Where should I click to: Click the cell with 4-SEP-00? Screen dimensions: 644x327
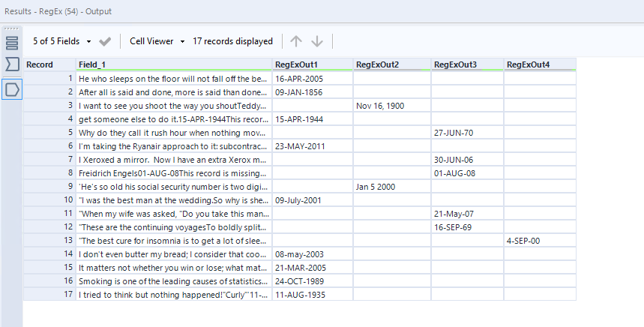coord(539,241)
